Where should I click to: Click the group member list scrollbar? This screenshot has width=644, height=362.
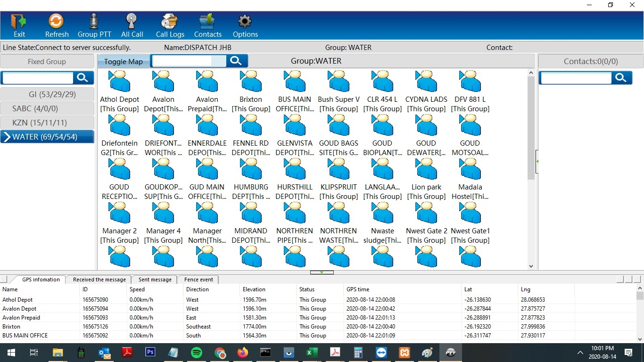pos(531,127)
